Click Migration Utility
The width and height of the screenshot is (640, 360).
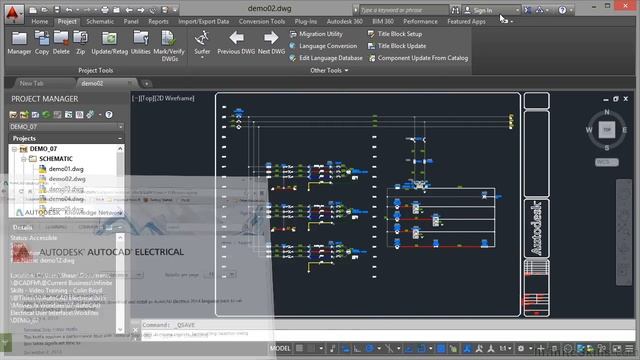316,34
